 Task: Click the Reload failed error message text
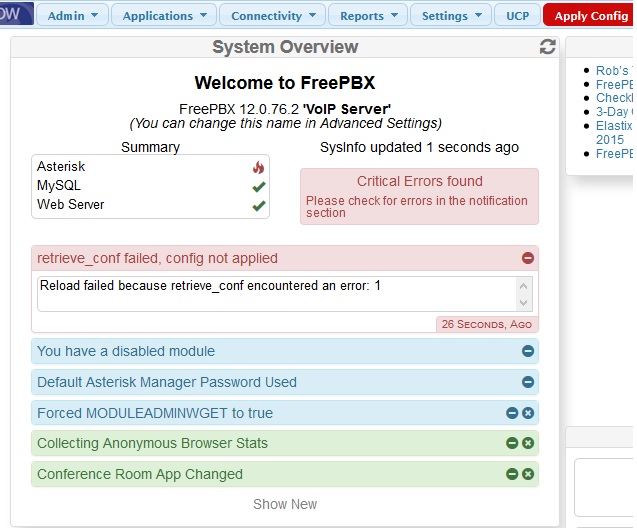(210, 285)
